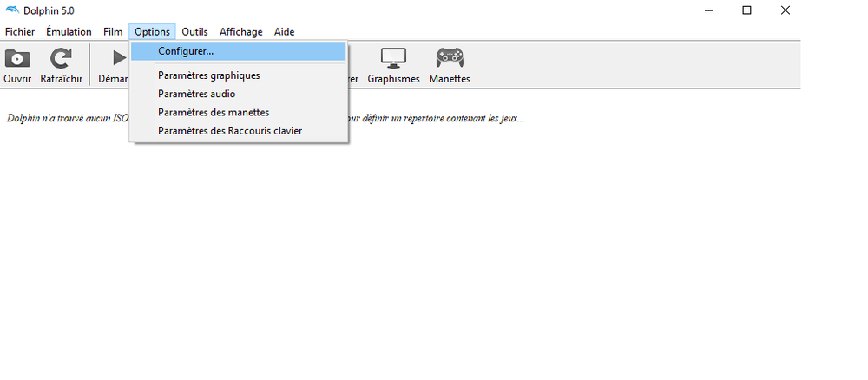868x380 pixels.
Task: Maximize the Dolphin 5.0 window
Action: [x=746, y=10]
